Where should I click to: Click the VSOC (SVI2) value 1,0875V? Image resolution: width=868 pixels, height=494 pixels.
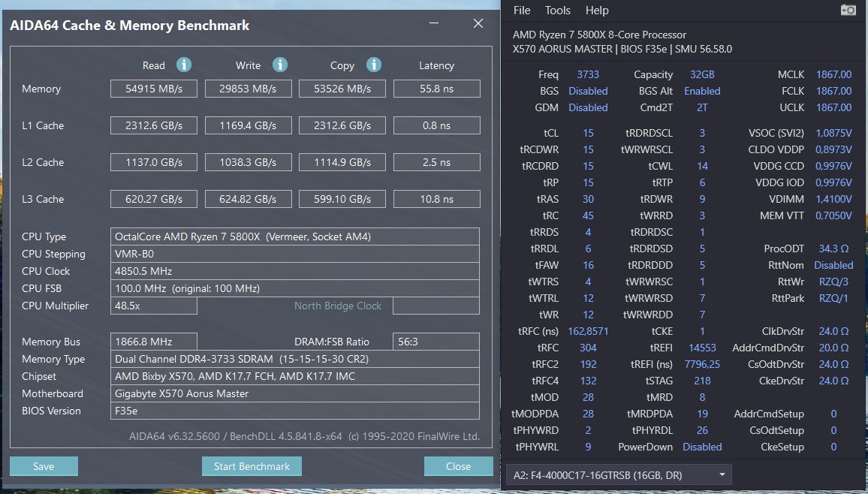(x=833, y=133)
